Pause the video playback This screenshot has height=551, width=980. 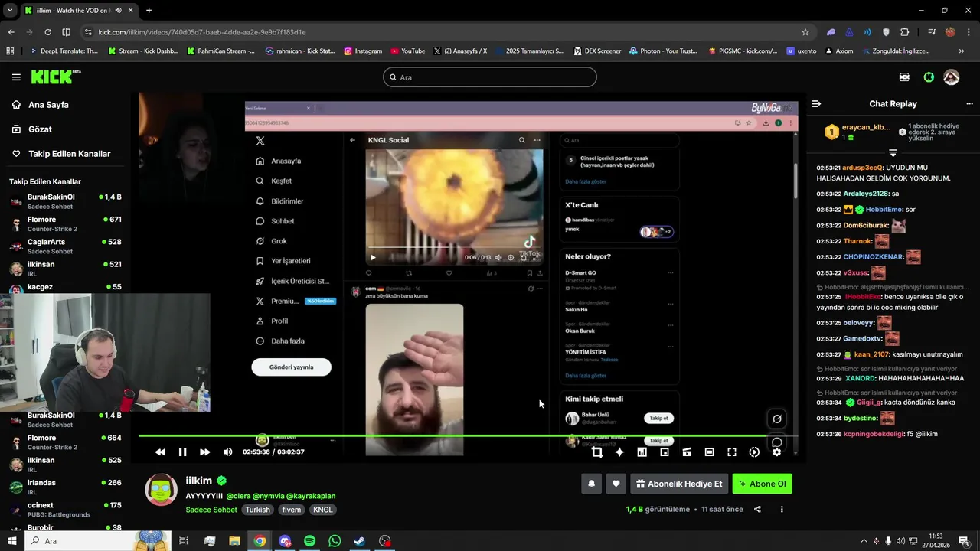coord(182,452)
